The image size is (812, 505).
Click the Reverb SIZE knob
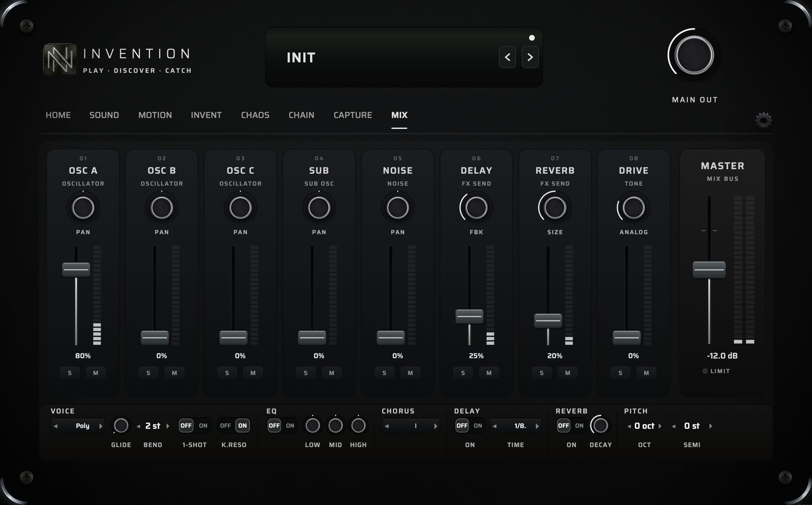tap(555, 208)
